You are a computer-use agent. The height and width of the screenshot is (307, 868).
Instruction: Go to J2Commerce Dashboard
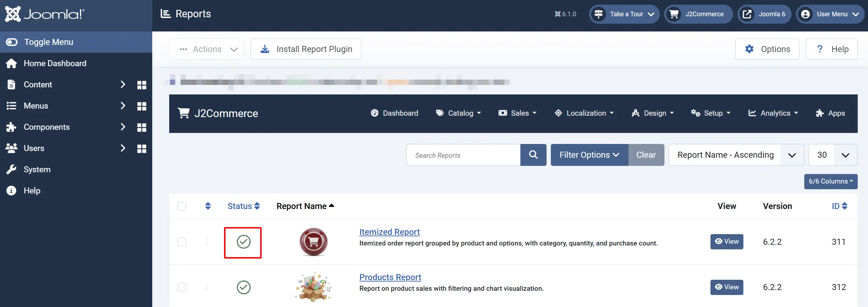394,113
